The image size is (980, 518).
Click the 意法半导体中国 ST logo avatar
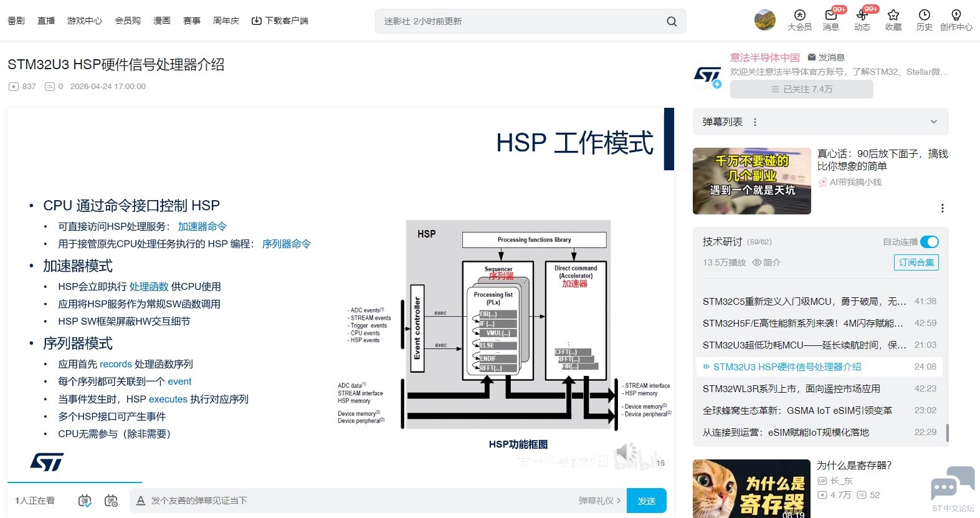pos(707,75)
